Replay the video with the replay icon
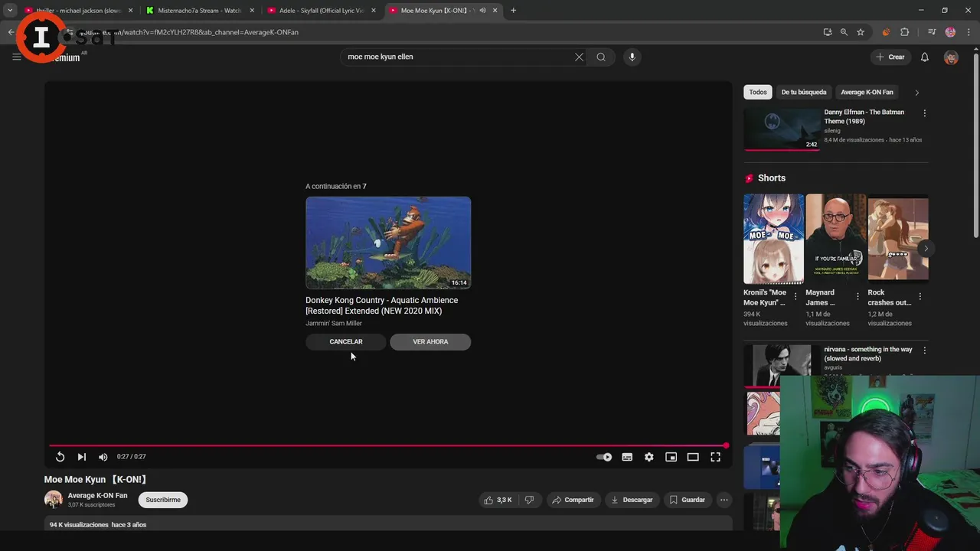980x551 pixels. tap(60, 457)
